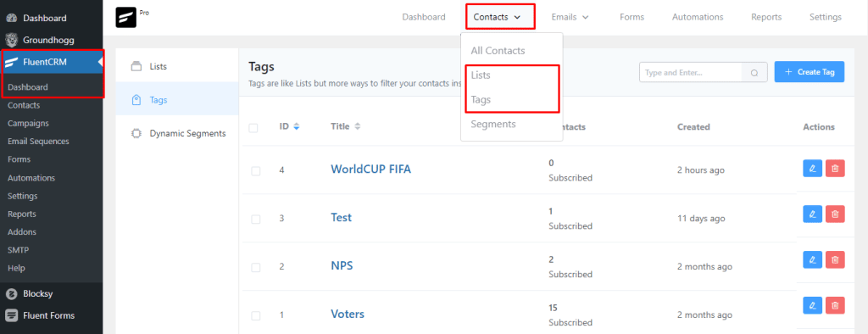Click the search magnifier icon
This screenshot has height=334, width=868.
click(754, 73)
